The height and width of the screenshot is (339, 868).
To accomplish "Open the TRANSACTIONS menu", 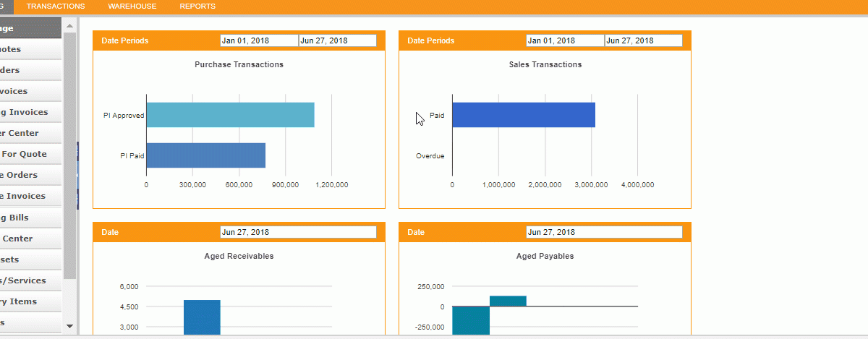I will tap(56, 7).
